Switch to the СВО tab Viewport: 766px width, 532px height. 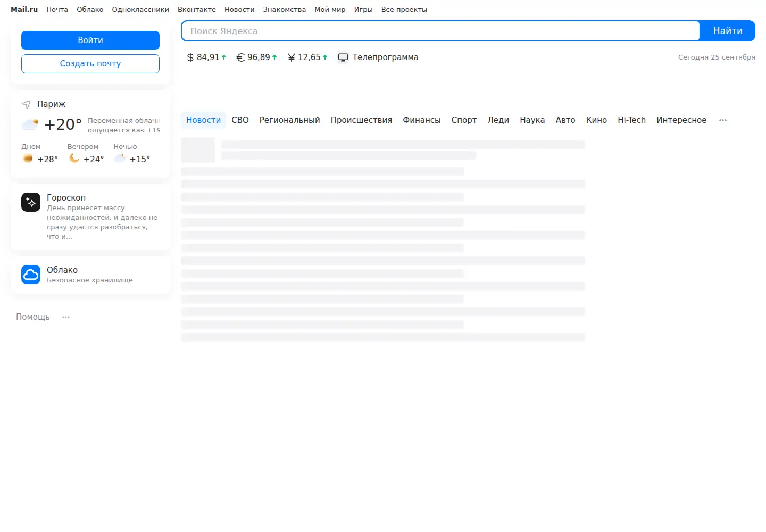tap(240, 120)
